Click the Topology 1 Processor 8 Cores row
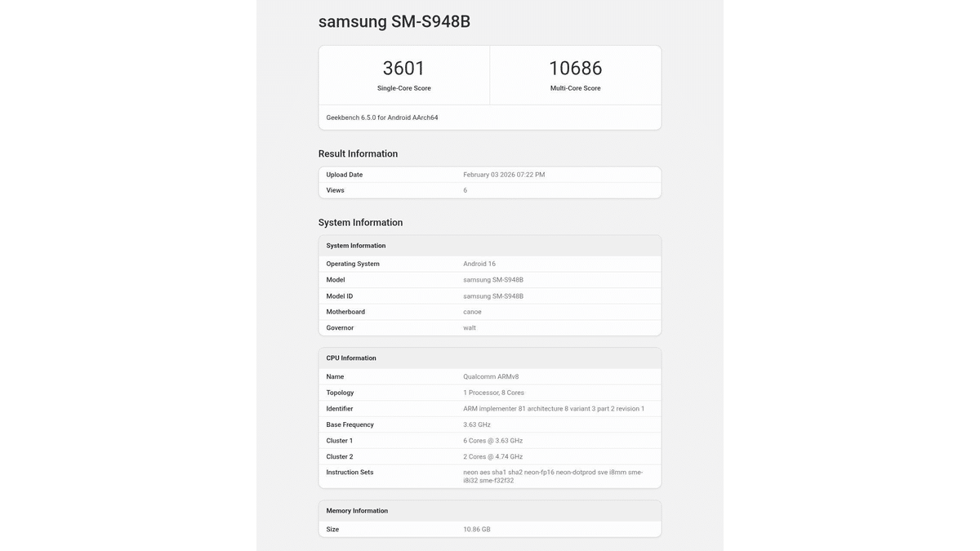 490,392
